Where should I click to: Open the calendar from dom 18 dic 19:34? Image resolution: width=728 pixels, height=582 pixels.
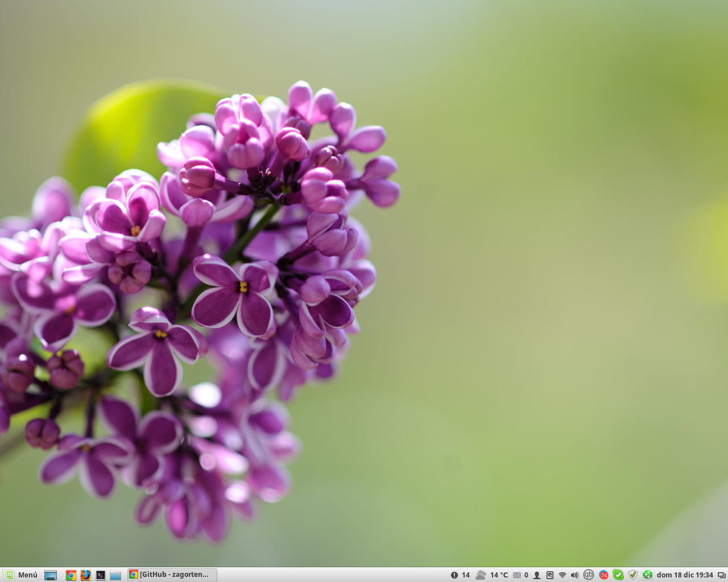(x=685, y=575)
